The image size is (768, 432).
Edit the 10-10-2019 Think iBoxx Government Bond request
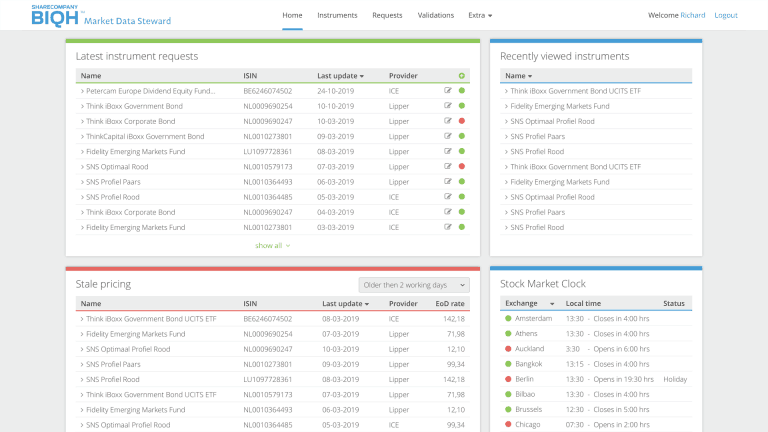pos(448,106)
